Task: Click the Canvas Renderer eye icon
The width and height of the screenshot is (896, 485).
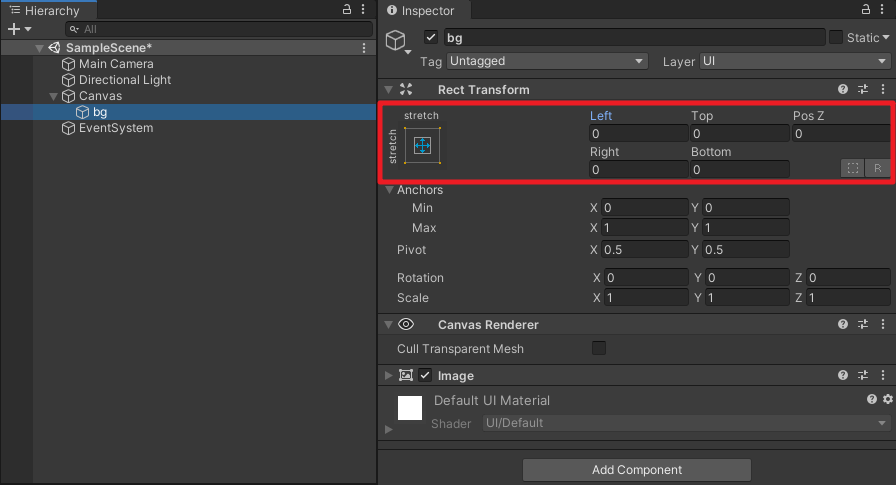Action: pyautogui.click(x=406, y=324)
